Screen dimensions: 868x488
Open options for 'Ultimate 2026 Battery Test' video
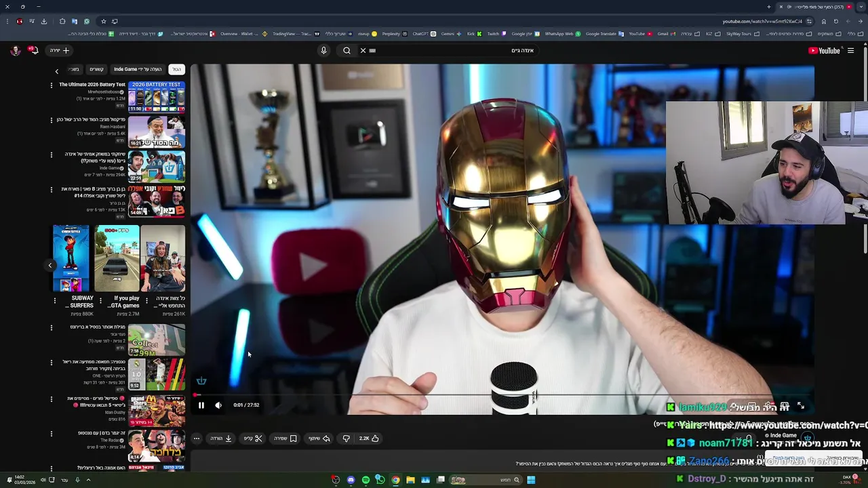51,85
